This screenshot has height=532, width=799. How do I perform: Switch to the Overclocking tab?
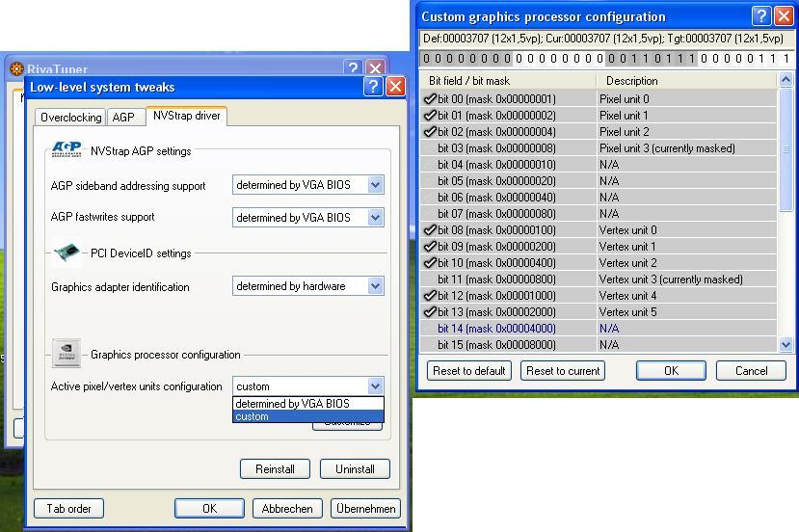(70, 118)
